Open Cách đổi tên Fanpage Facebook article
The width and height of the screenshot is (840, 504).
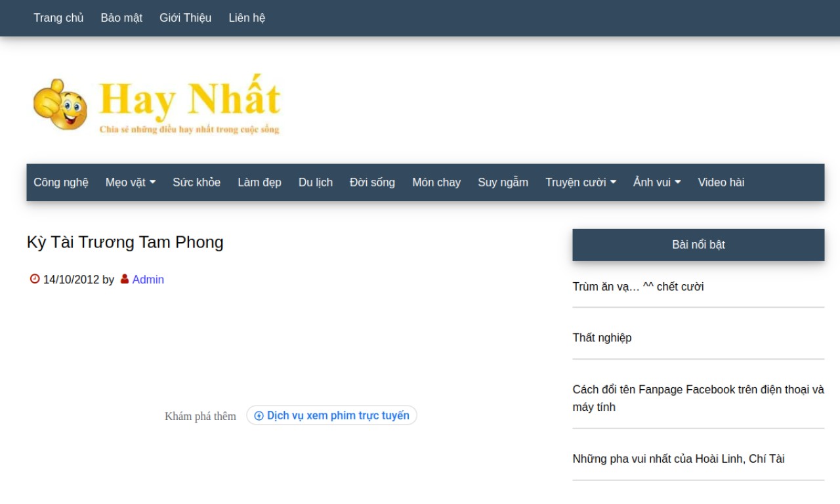(698, 398)
